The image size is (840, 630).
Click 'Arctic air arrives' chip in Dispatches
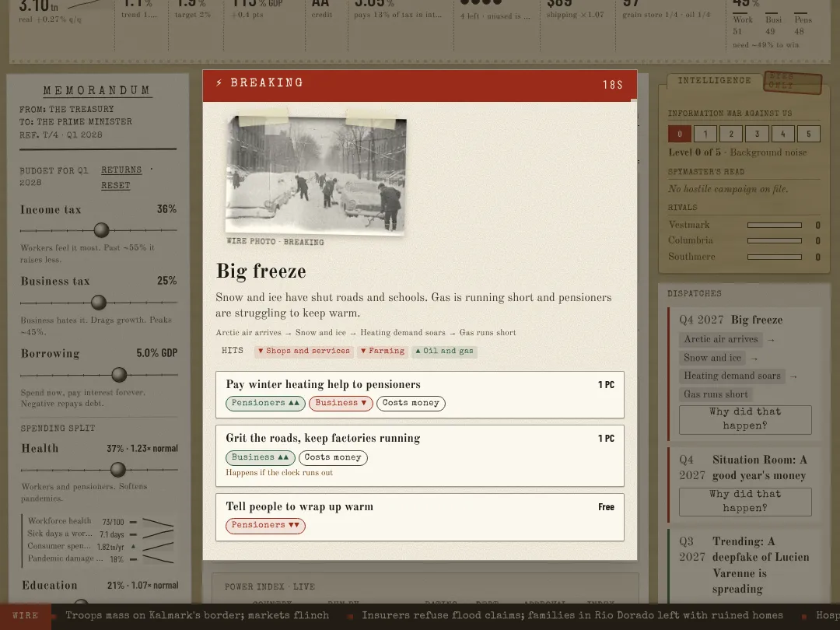pos(720,339)
